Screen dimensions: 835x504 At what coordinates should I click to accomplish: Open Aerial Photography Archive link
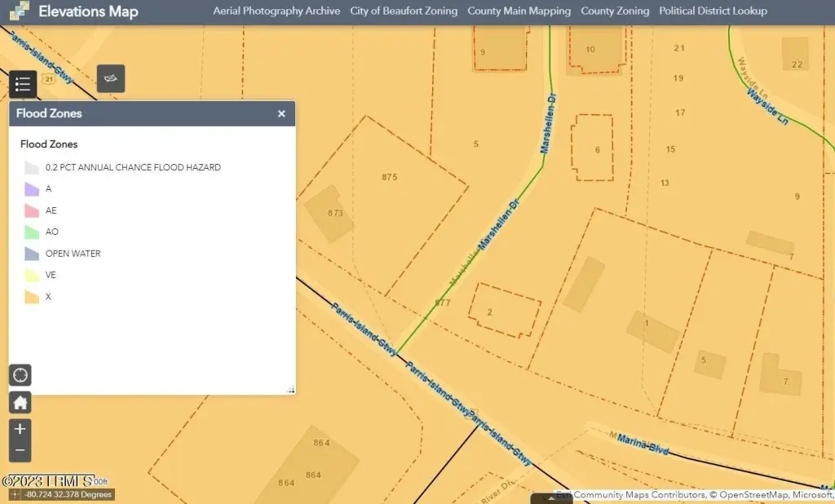point(276,11)
